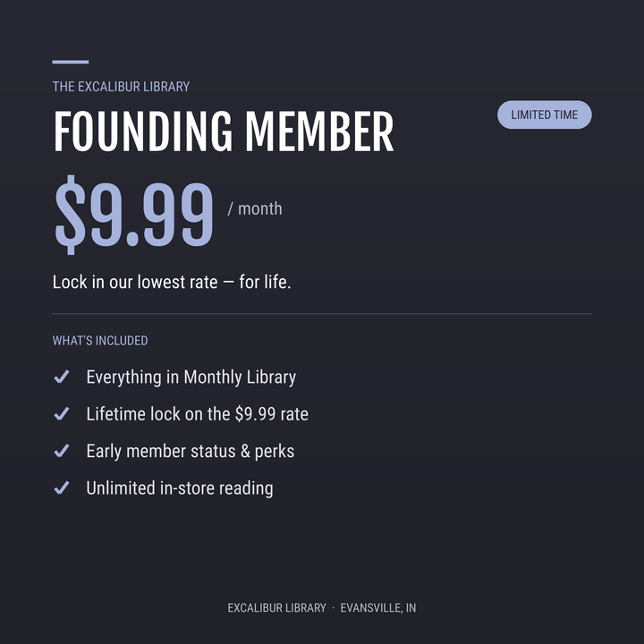644x644 pixels.
Task: Click the checkmark beside Early member status
Action: [x=62, y=451]
